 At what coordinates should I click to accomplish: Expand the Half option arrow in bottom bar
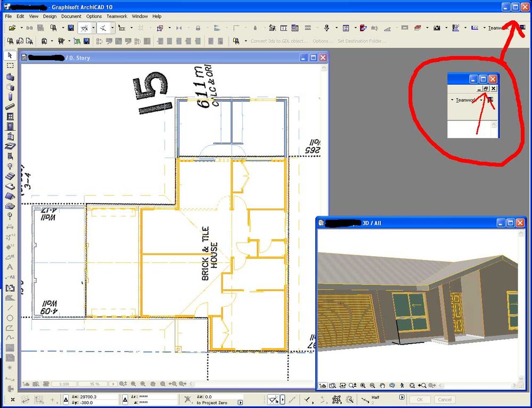pos(402,397)
